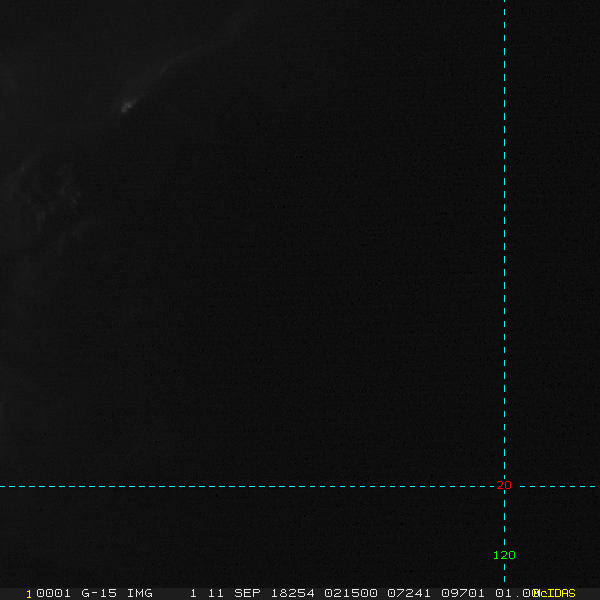Image resolution: width=600 pixels, height=600 pixels.
Task: Click the IMG text in status line
Action: 140,593
